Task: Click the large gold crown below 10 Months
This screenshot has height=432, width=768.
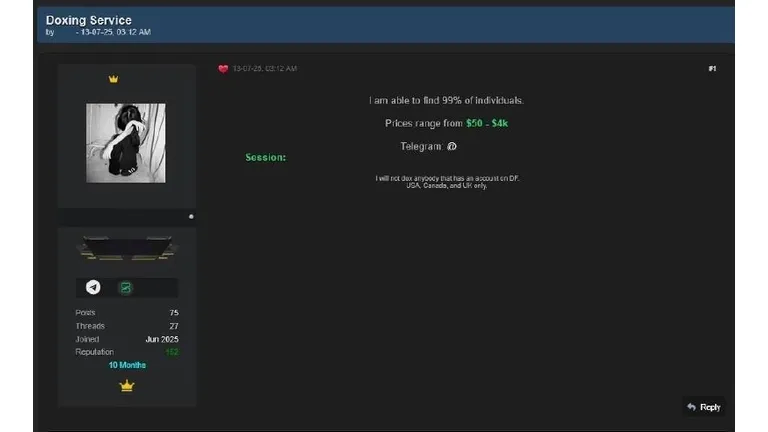Action: click(127, 386)
